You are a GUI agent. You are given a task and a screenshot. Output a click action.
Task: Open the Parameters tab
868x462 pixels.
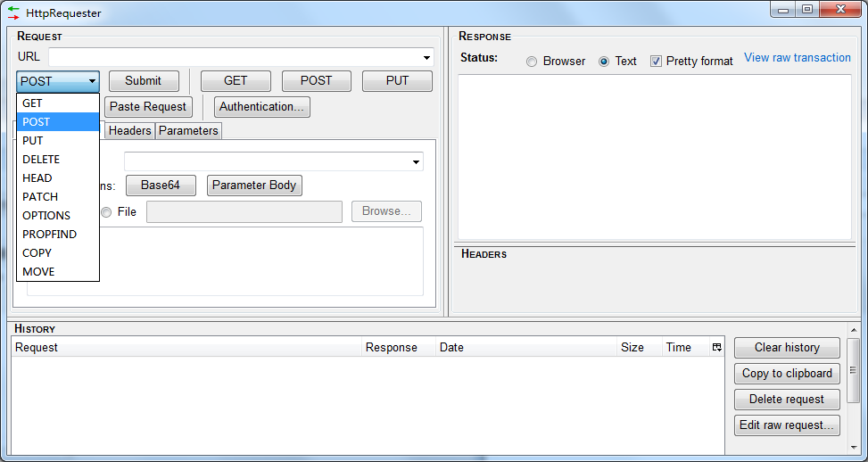[x=188, y=131]
